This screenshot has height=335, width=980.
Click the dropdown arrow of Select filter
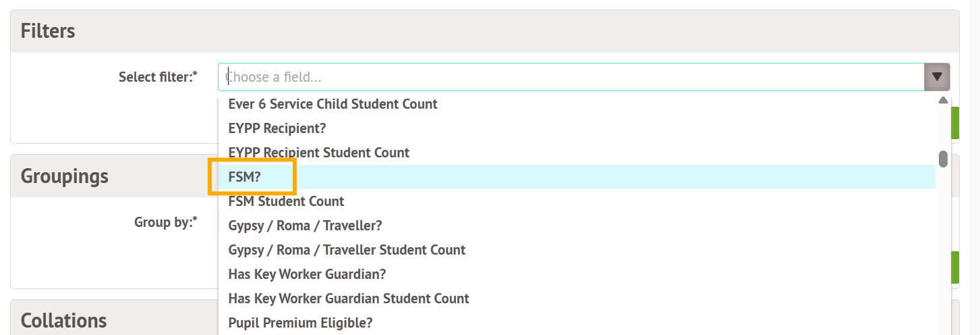click(x=937, y=77)
